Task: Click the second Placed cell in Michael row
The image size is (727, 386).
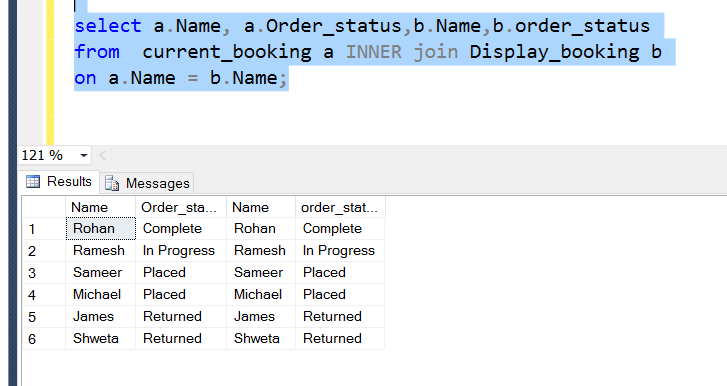Action: pyautogui.click(x=340, y=295)
